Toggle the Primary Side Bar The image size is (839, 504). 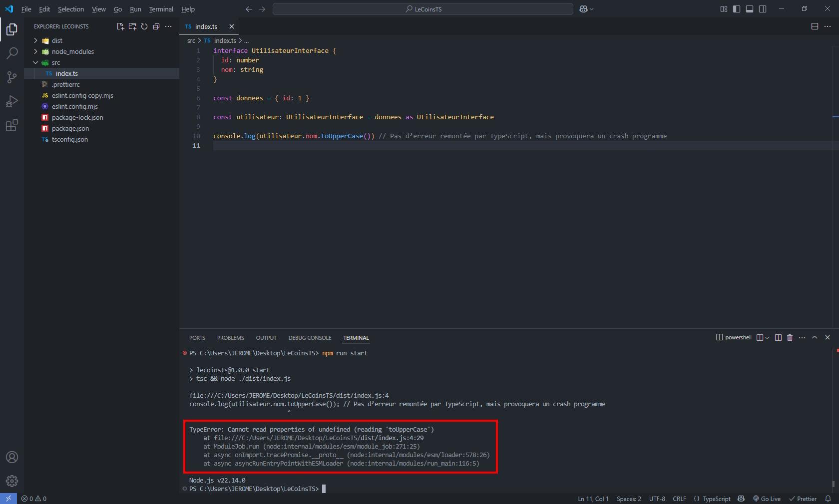pyautogui.click(x=737, y=9)
